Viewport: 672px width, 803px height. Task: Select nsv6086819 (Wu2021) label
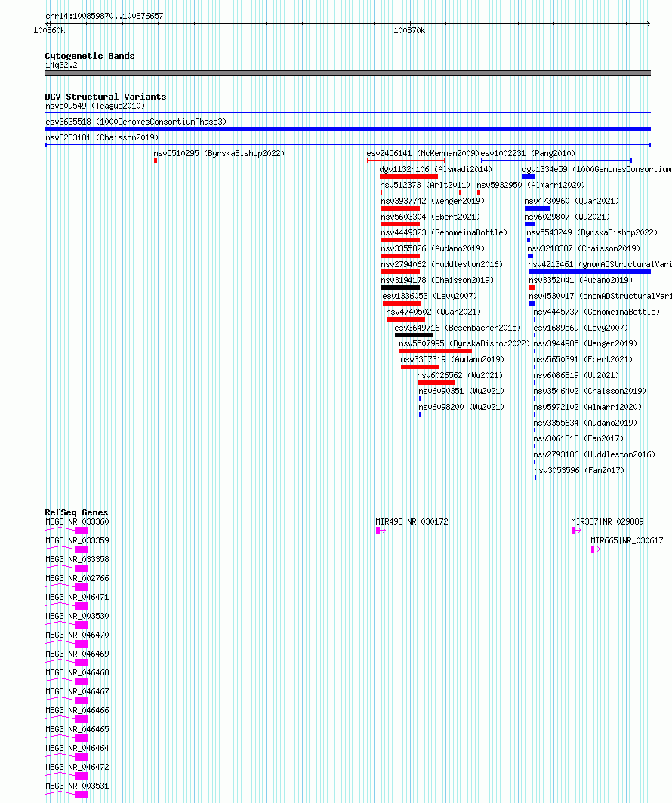(576, 375)
